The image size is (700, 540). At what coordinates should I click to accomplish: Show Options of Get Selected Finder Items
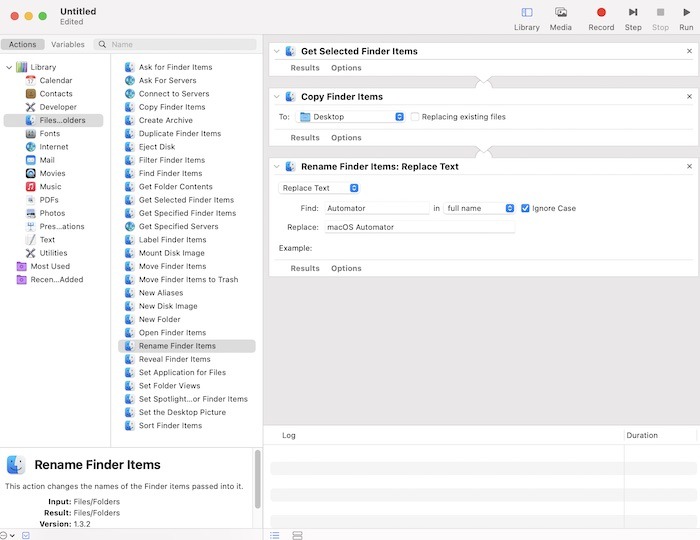click(x=346, y=68)
